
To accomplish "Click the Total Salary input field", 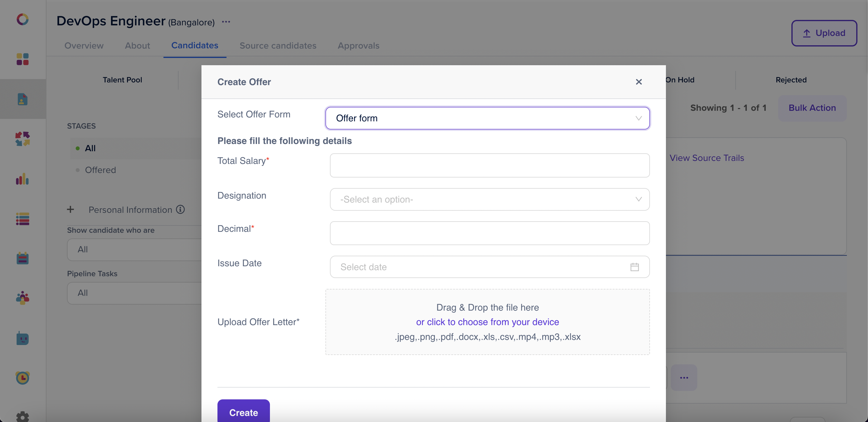I will pos(489,165).
